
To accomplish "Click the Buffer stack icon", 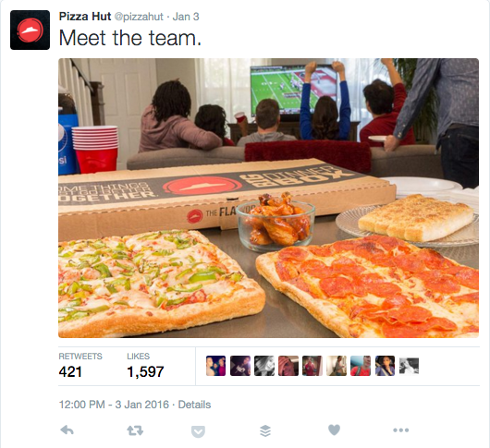I will pyautogui.click(x=265, y=430).
